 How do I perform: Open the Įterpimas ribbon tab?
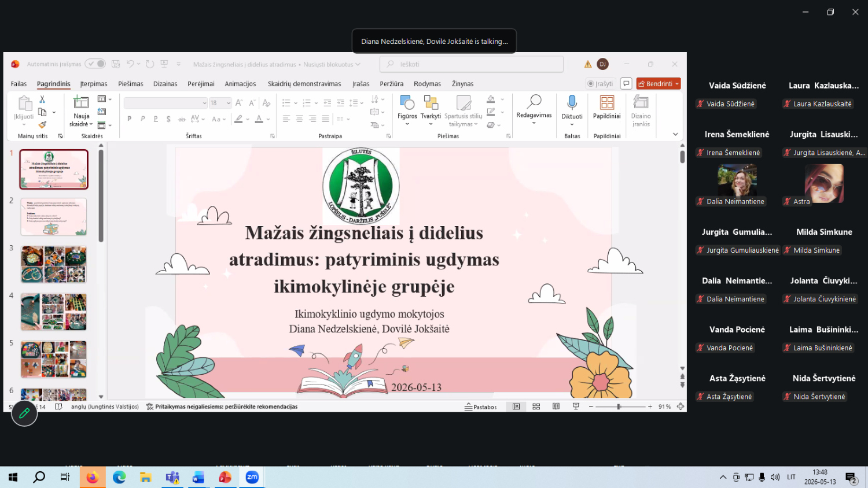click(94, 84)
